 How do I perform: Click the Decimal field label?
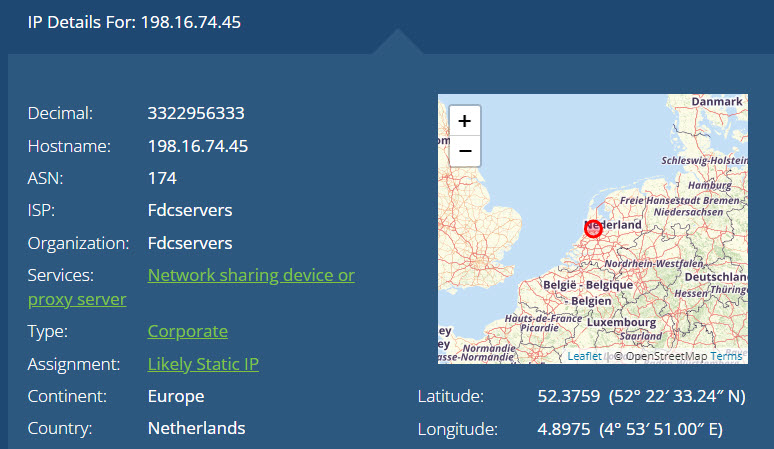pyautogui.click(x=60, y=113)
